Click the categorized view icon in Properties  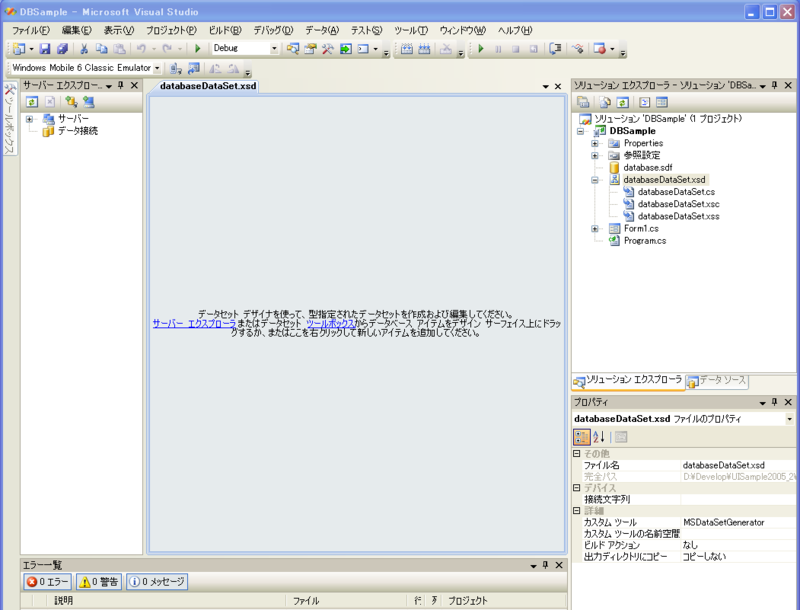click(582, 437)
